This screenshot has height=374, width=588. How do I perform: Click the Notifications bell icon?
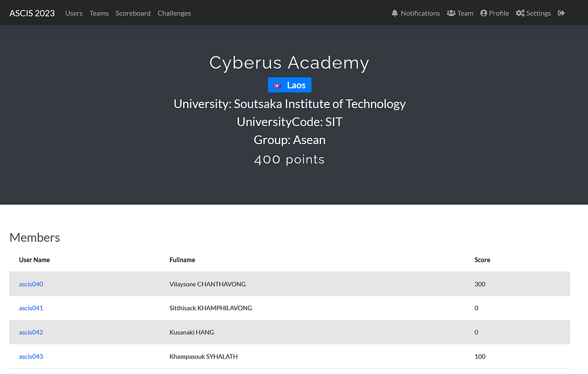tap(394, 13)
